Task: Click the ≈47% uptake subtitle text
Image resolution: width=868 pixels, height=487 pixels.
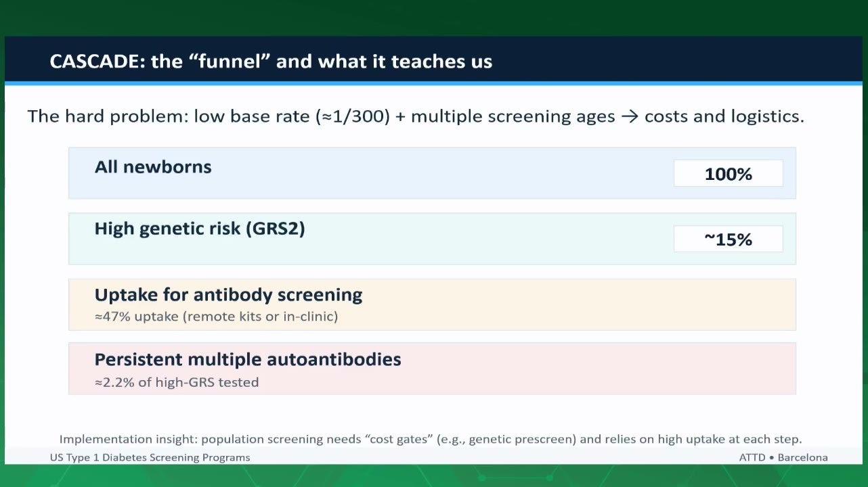Action: pyautogui.click(x=216, y=316)
